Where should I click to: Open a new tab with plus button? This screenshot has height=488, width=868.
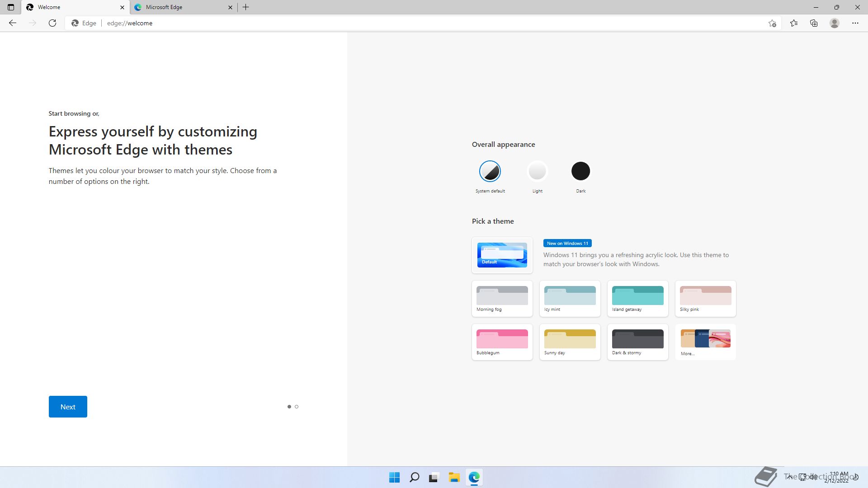(246, 7)
